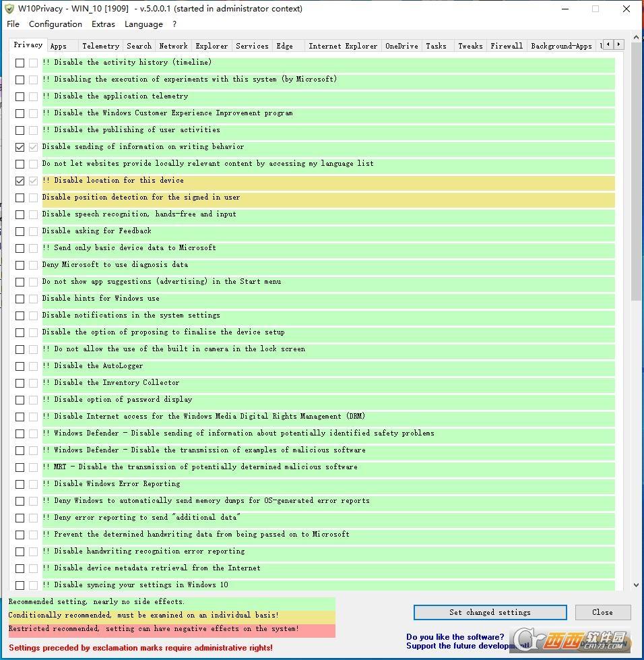The width and height of the screenshot is (644, 660).
Task: Select 'Disable the publishing of user activities' text
Action: tap(131, 129)
